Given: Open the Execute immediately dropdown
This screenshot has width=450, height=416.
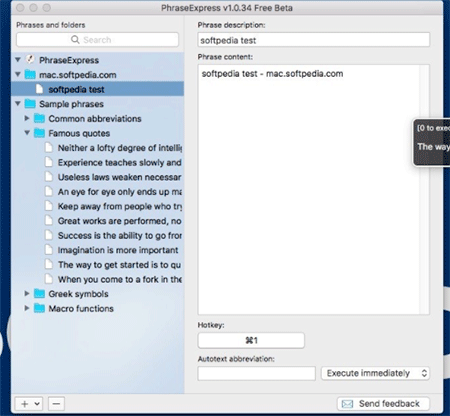Looking at the screenshot, I should click(x=375, y=373).
